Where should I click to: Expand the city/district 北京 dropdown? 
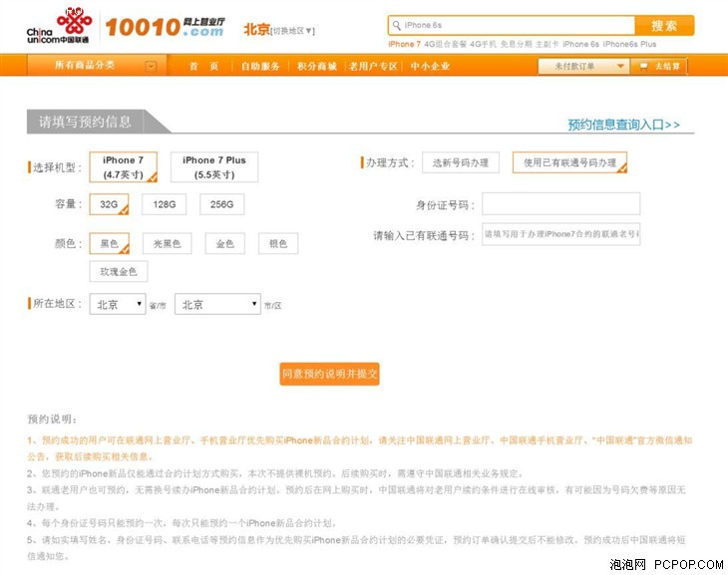[217, 304]
